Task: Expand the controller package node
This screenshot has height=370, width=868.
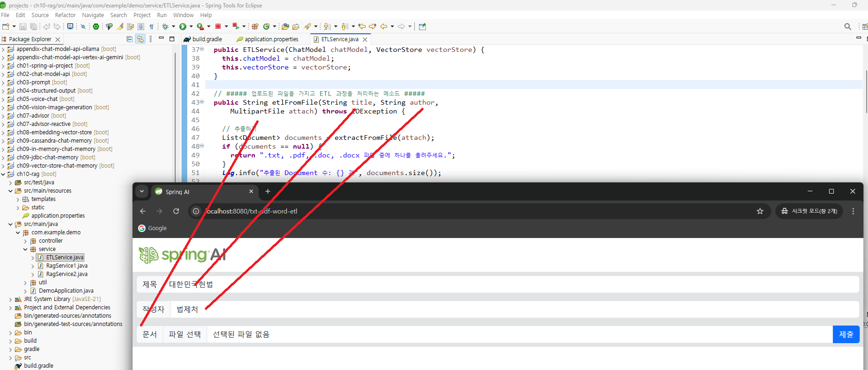Action: click(25, 241)
